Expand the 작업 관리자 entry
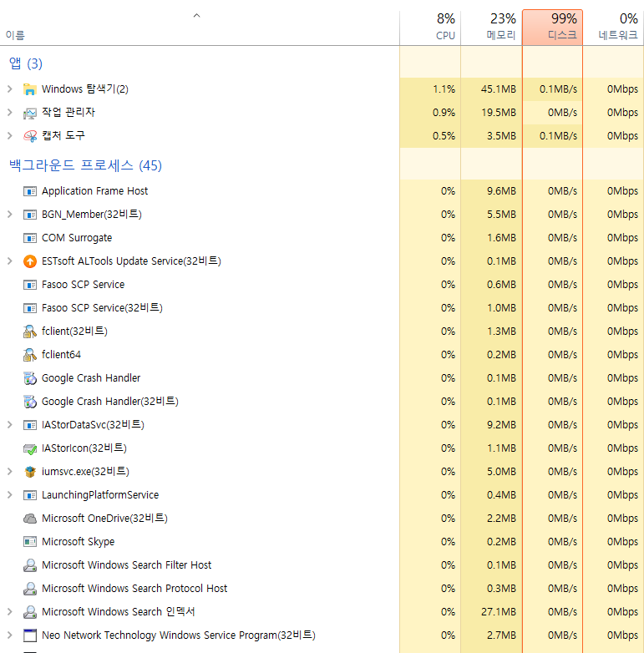The image size is (644, 653). pos(9,113)
